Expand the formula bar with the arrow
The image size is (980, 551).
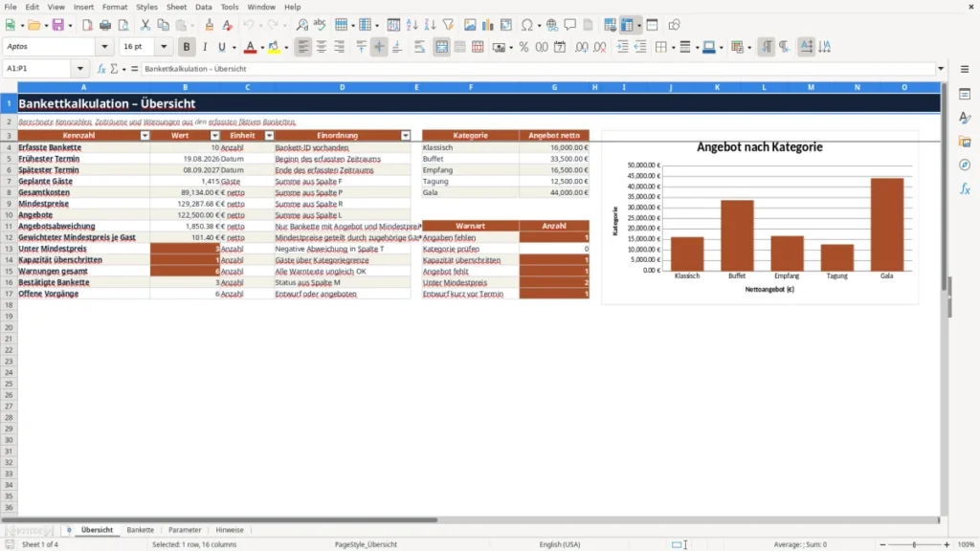pos(941,69)
